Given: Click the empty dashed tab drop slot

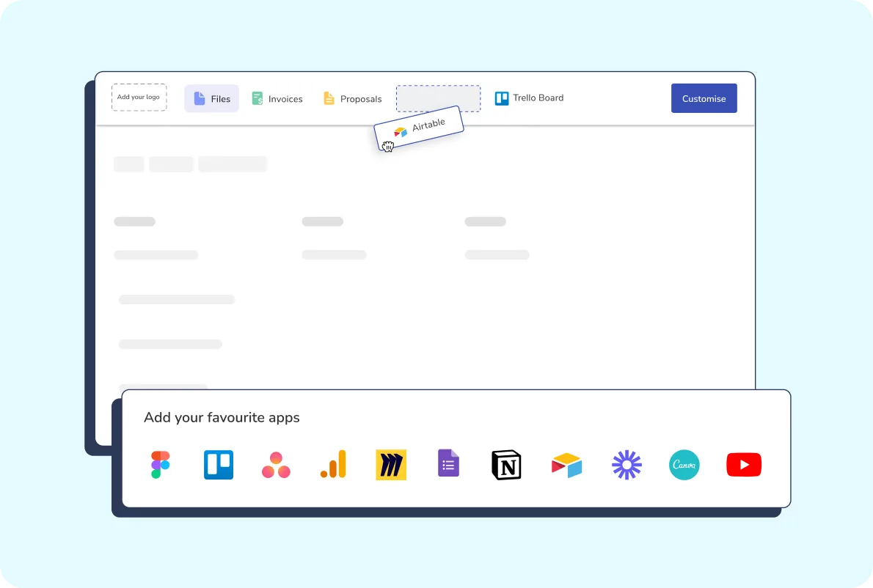Looking at the screenshot, I should [438, 98].
